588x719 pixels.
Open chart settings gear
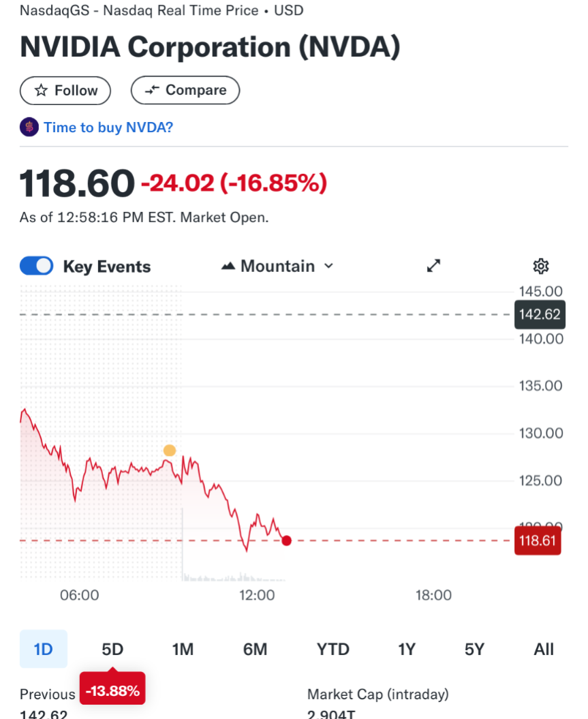pyautogui.click(x=541, y=266)
